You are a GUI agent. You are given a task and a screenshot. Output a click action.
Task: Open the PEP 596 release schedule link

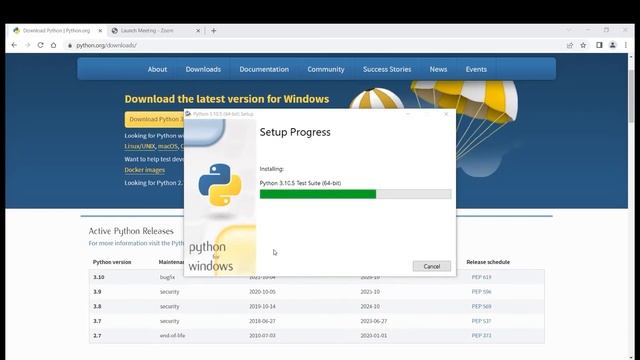(x=481, y=292)
